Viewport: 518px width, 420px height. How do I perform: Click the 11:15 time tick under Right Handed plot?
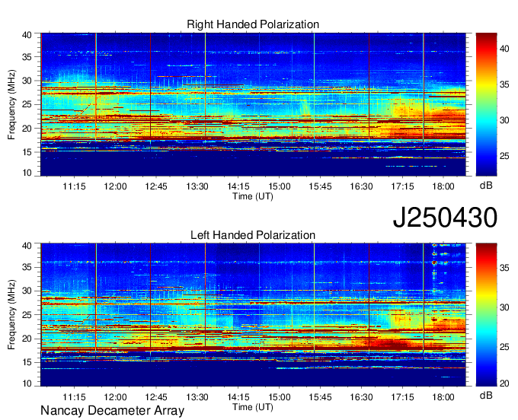point(75,186)
